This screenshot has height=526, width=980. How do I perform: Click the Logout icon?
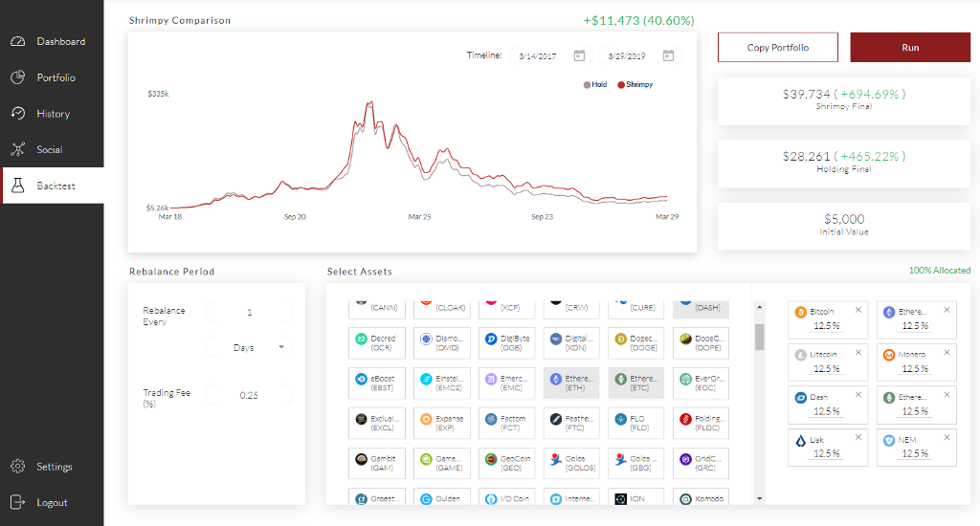[17, 502]
